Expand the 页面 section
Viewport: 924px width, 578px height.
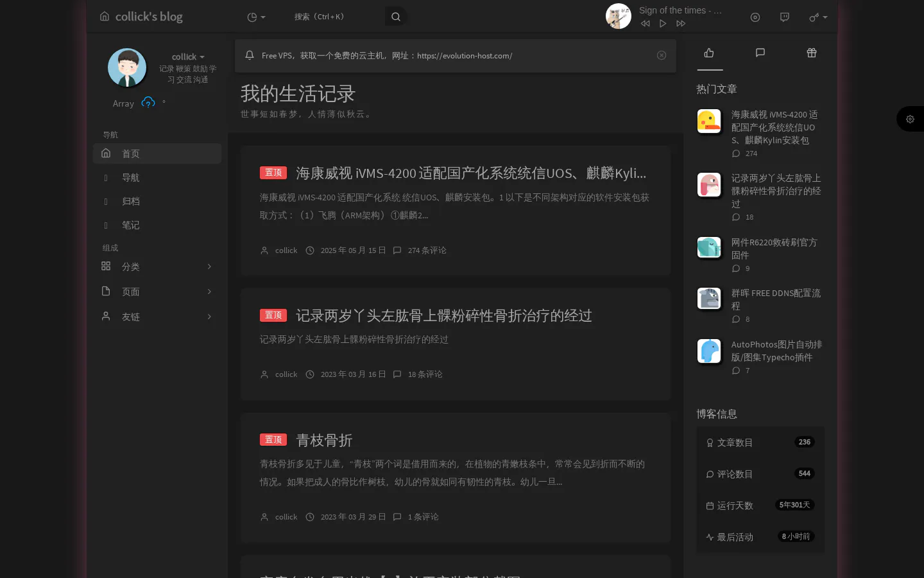157,292
